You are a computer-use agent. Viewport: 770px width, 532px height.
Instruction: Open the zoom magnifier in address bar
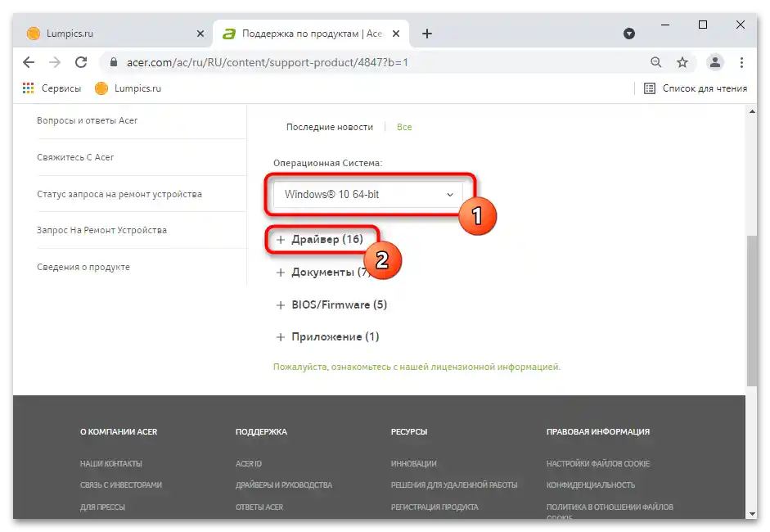pyautogui.click(x=655, y=62)
